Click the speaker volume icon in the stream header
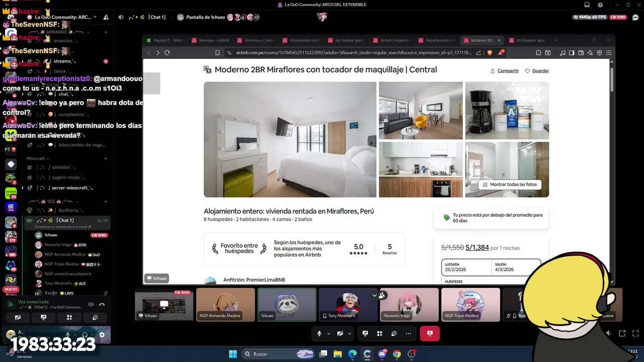The height and width of the screenshot is (362, 644). coord(121,17)
